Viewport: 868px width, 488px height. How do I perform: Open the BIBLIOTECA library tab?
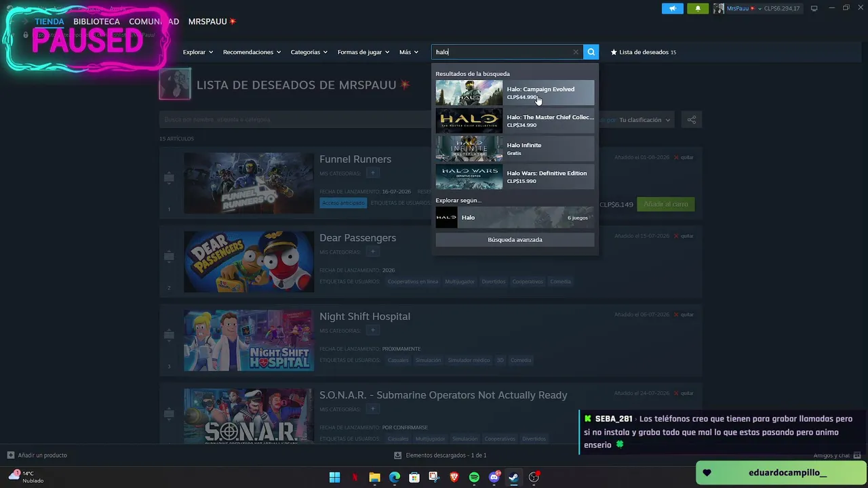(96, 22)
